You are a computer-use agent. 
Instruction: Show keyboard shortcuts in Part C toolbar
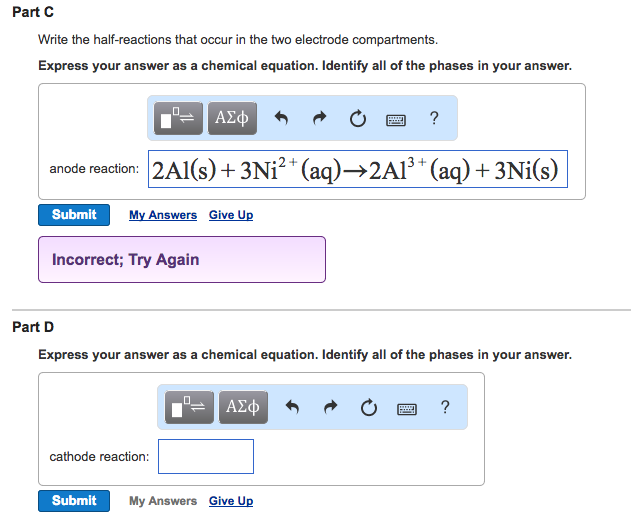[x=396, y=120]
